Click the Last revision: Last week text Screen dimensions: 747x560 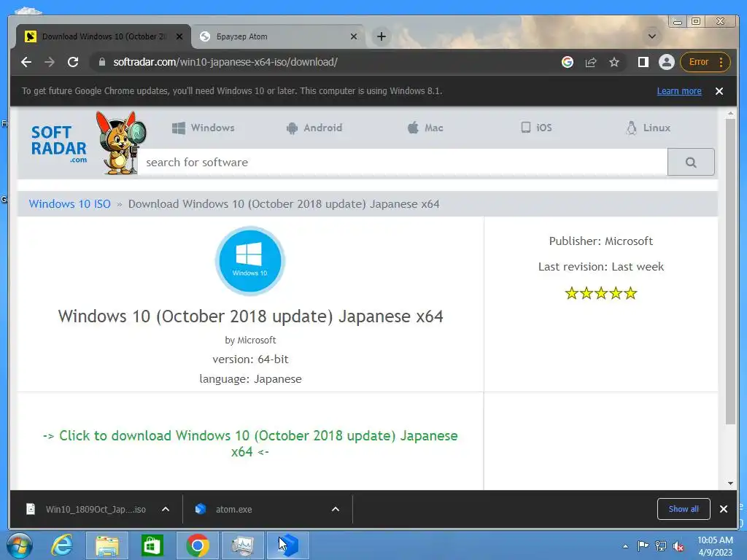601,267
